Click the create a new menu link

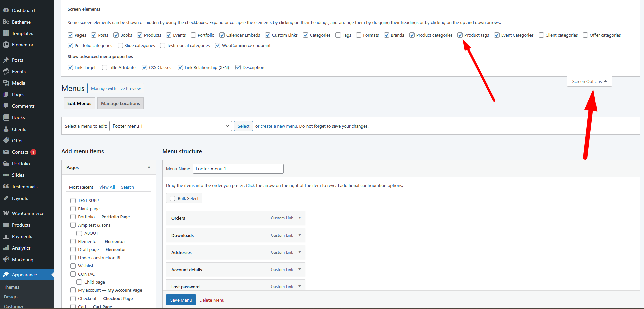(279, 126)
